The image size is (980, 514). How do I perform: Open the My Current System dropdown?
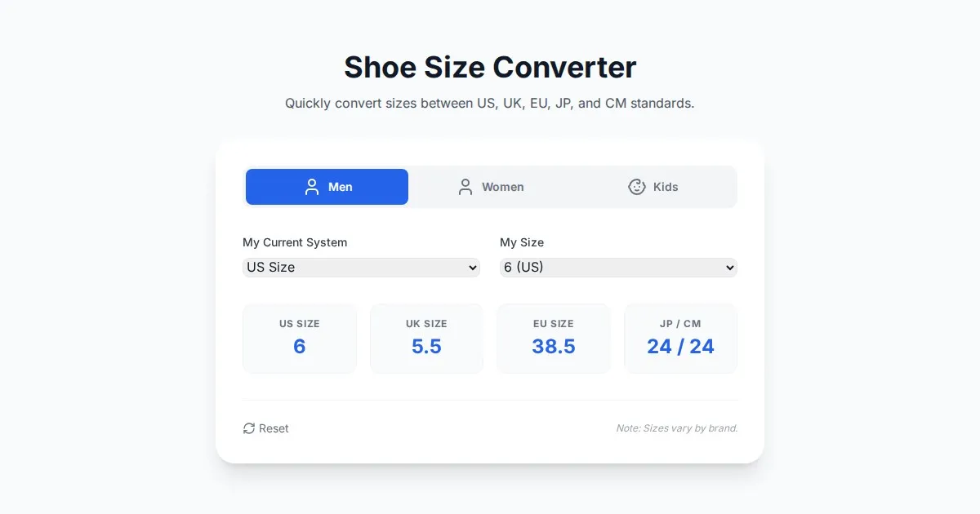coord(361,268)
